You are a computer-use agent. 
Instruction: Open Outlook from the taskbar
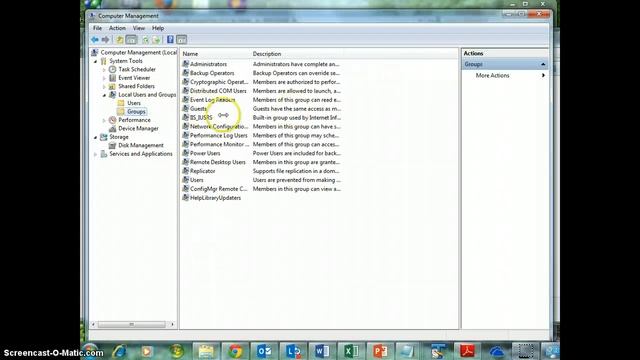(264, 351)
